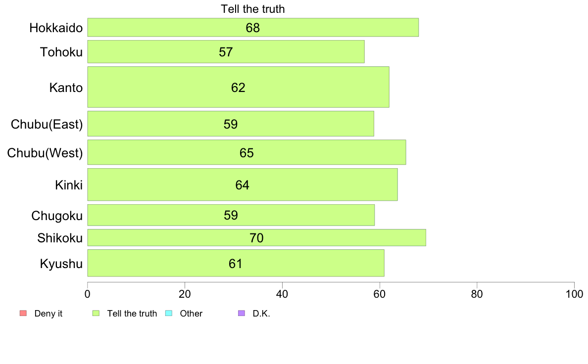Click the Chugoku bar
Viewport: 588px width, 364px height.
pyautogui.click(x=231, y=215)
